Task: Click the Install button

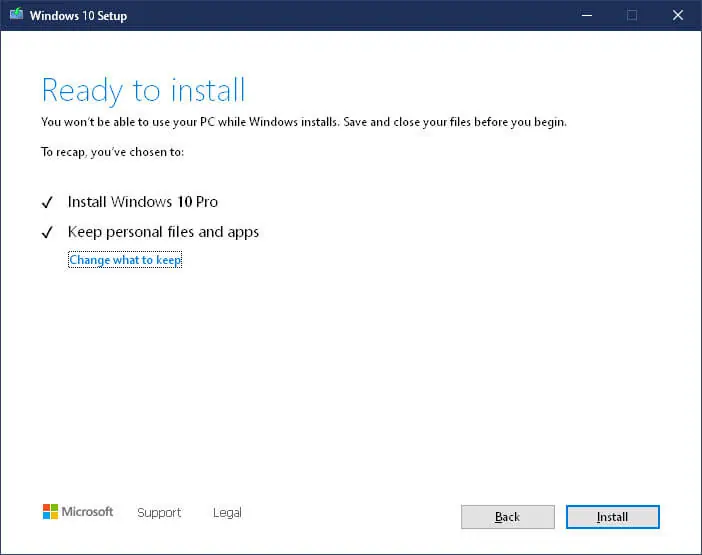Action: point(612,517)
